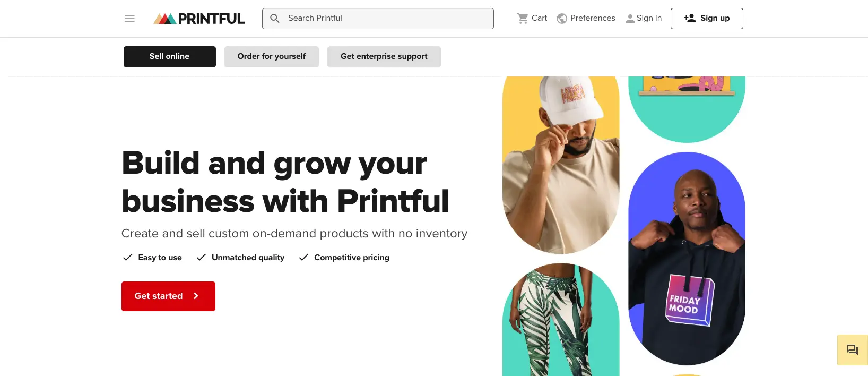
Task: Open the hamburger navigation menu
Action: (129, 18)
